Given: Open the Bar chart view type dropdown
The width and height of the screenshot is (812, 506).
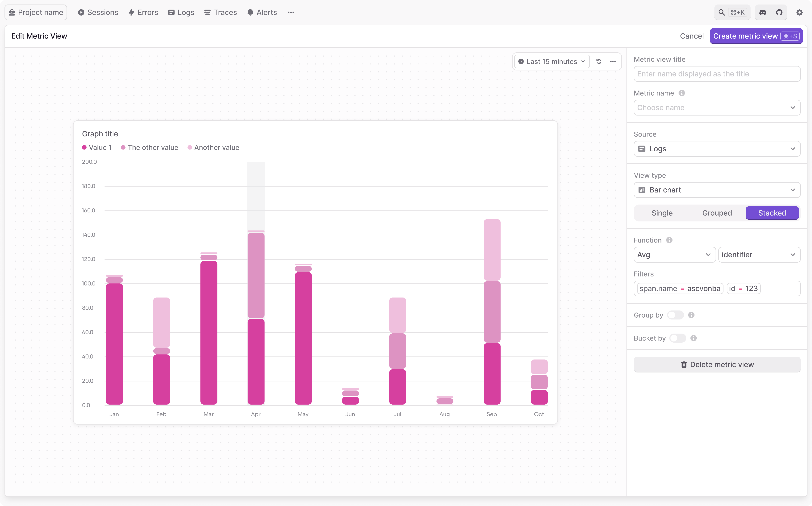Looking at the screenshot, I should click(717, 190).
